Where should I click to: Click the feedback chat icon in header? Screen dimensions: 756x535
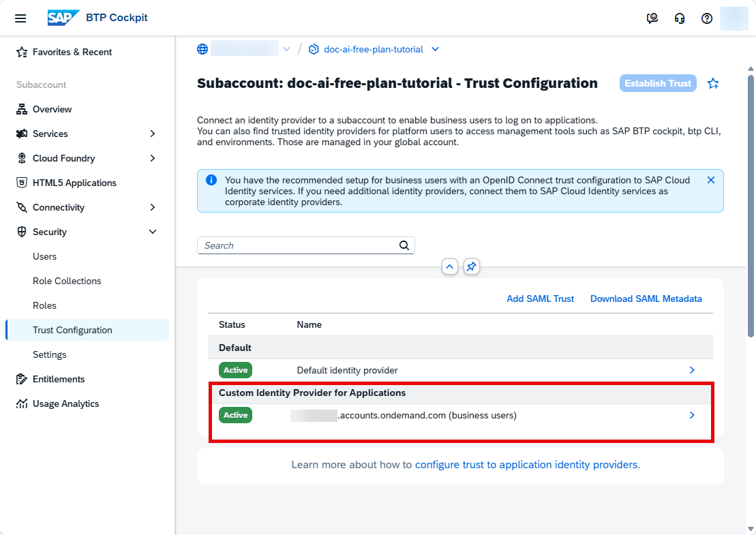click(652, 18)
